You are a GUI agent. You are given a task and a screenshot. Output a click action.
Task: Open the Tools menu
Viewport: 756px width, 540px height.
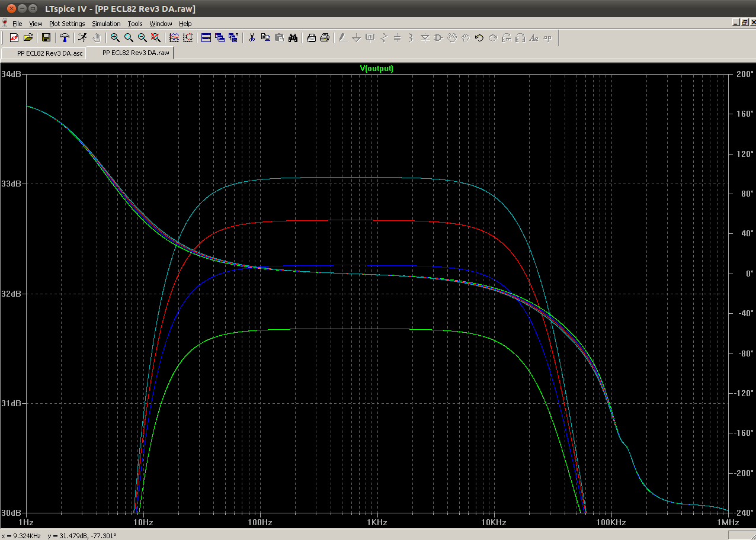point(135,24)
